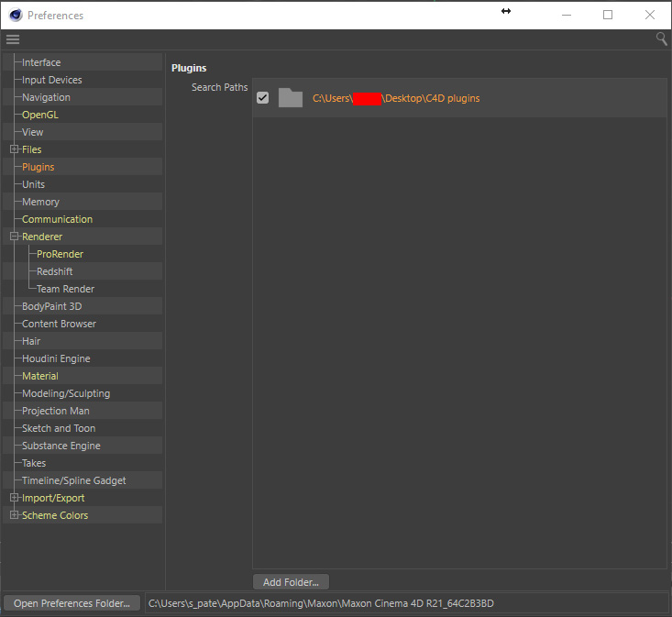Click the folder icon in Search Paths
Screen dimensions: 672x617
(290, 98)
